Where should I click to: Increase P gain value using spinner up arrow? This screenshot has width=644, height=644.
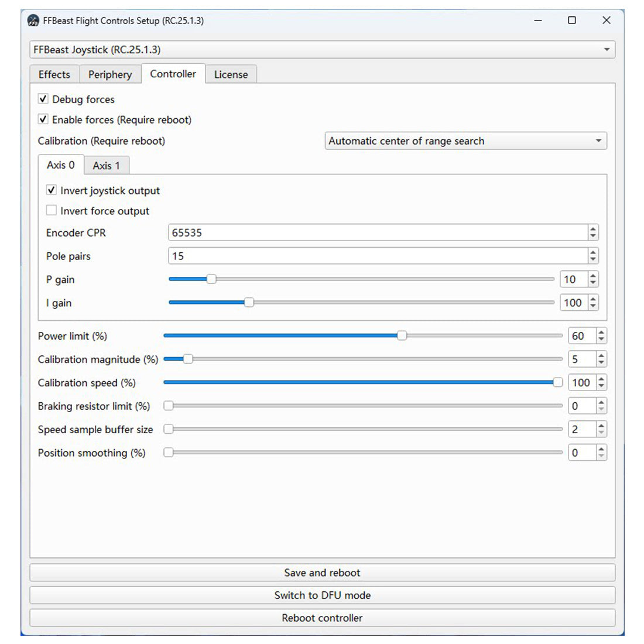tap(593, 276)
